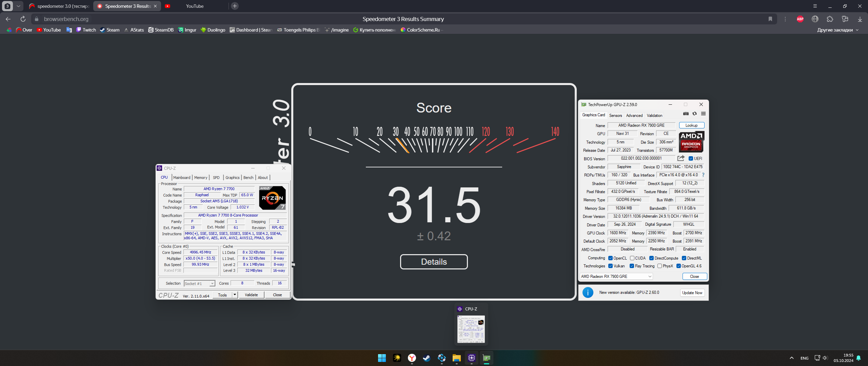868x366 pixels.
Task: Open the CPU-Z Tools dropdown arrow
Action: pos(235,295)
